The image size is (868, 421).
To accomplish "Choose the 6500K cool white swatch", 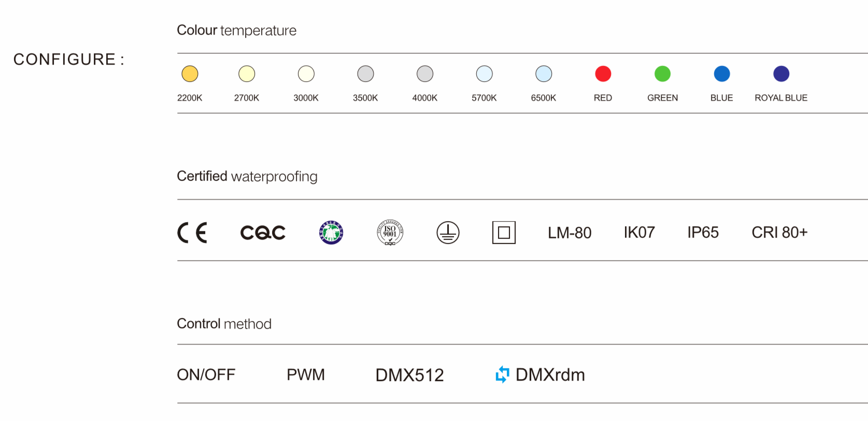I will [x=544, y=74].
